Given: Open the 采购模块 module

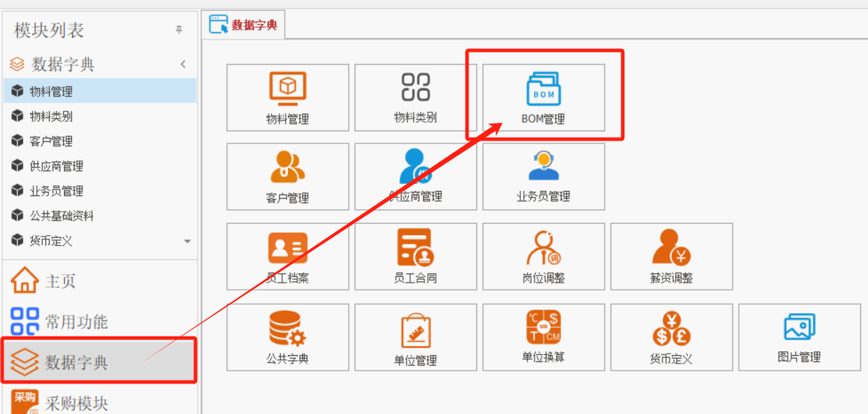Looking at the screenshot, I should coord(100,401).
